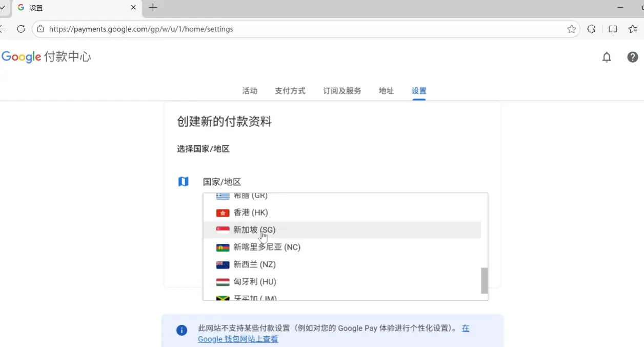Choose 新喀里多尼亚 (NC) in the list
Viewport: 644px width, 347px height.
342,247
